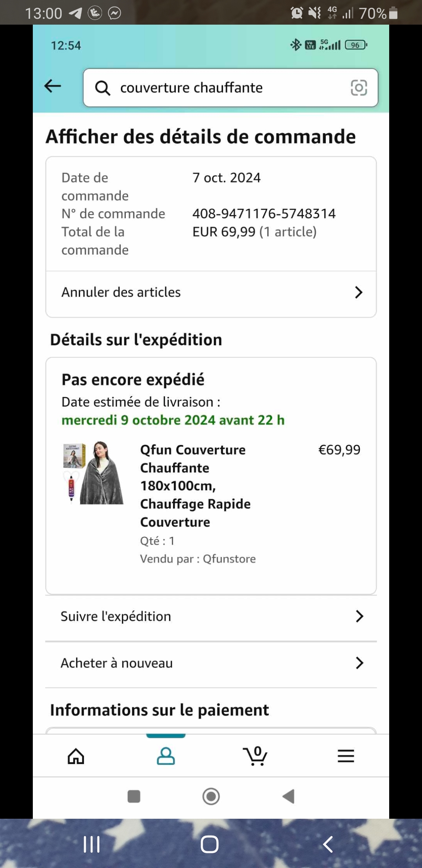The image size is (422, 868).
Task: Expand Acheter à nouveau chevron
Action: point(359,663)
